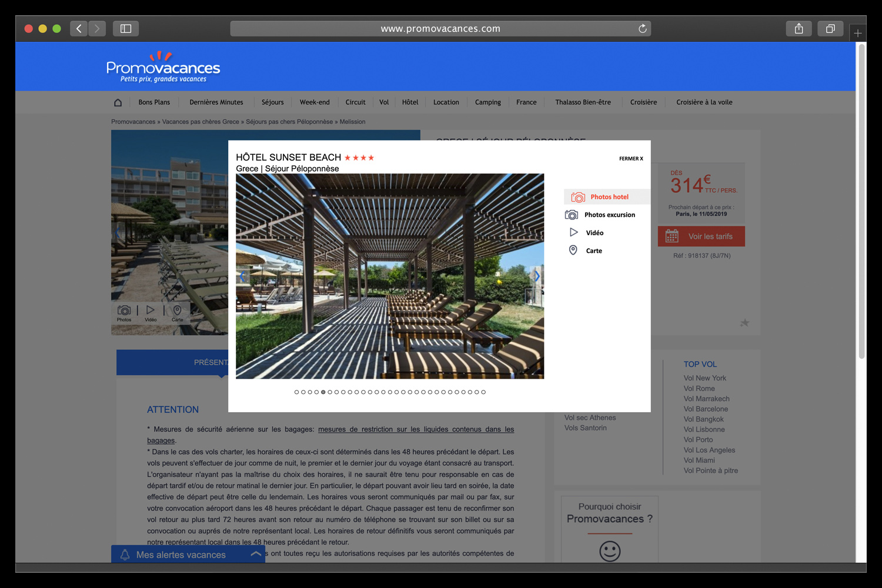The image size is (882, 588).
Task: Click the home icon in navigation bar
Action: pyautogui.click(x=118, y=102)
